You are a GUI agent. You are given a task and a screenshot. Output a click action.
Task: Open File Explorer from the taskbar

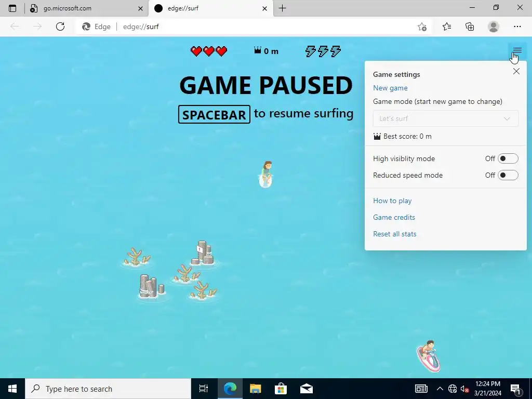tap(255, 389)
